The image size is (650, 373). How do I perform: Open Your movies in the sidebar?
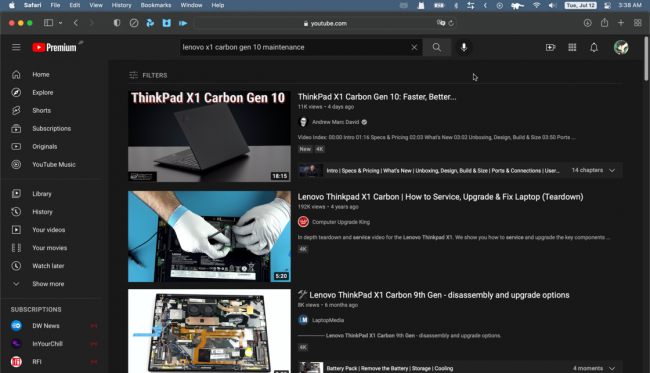[50, 248]
